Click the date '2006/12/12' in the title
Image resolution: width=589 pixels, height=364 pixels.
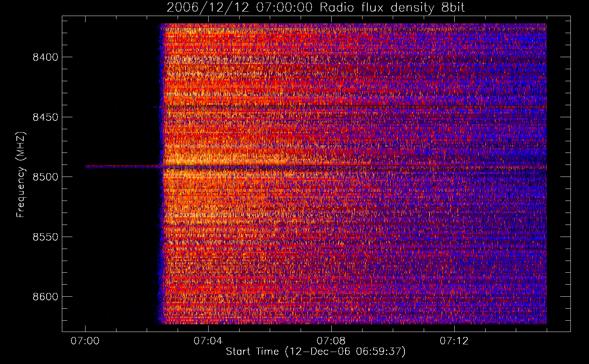click(208, 7)
